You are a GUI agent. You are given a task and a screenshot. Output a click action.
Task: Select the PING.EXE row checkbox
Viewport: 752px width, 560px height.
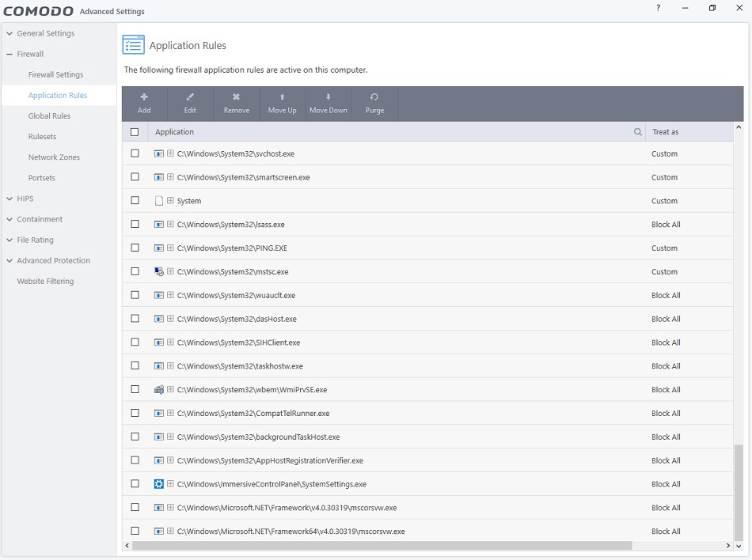pyautogui.click(x=135, y=248)
